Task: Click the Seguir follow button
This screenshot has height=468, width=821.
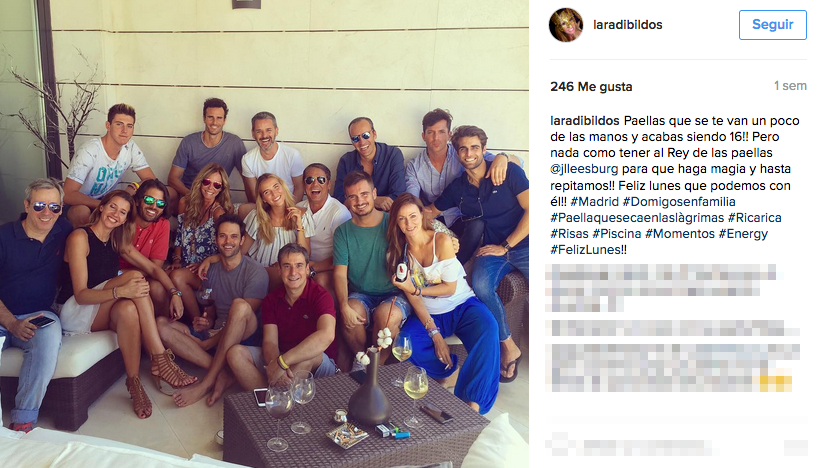Action: click(772, 25)
